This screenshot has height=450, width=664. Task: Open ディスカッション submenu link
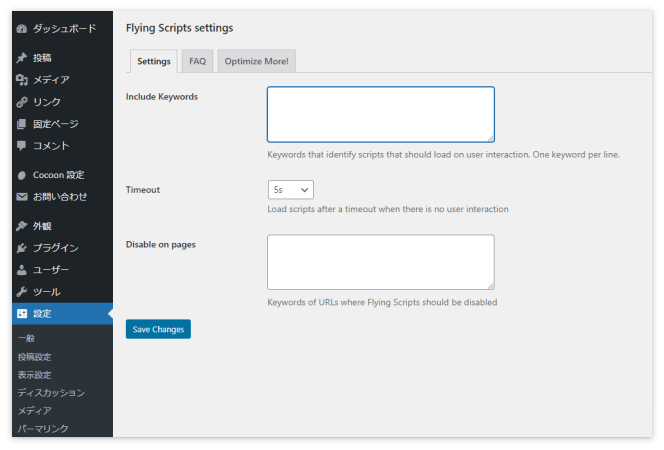pyautogui.click(x=51, y=393)
